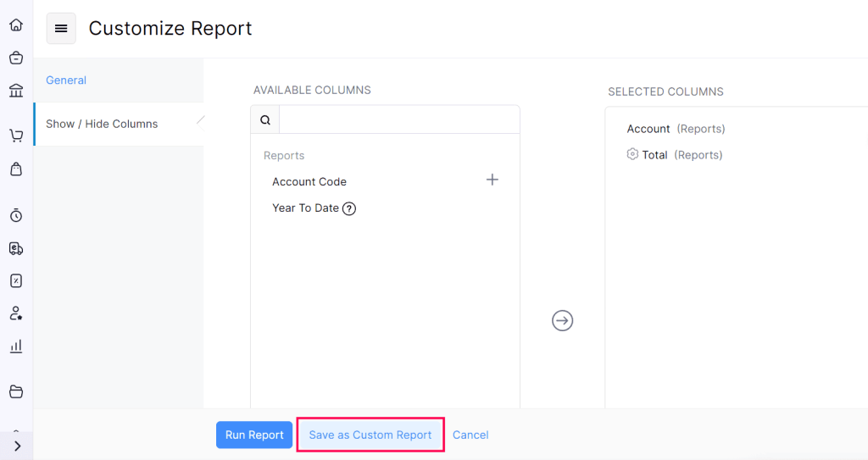Click the Year To Date help icon
This screenshot has height=460, width=868.
click(x=349, y=208)
